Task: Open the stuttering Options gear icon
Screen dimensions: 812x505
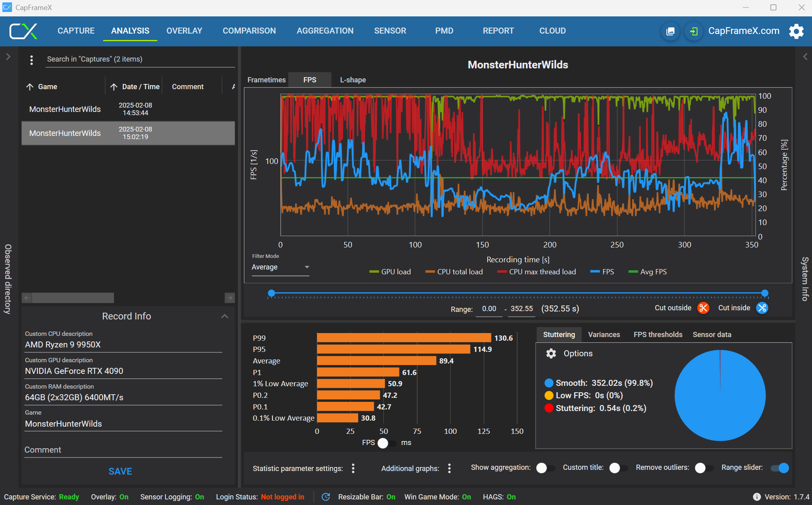Action: 551,353
